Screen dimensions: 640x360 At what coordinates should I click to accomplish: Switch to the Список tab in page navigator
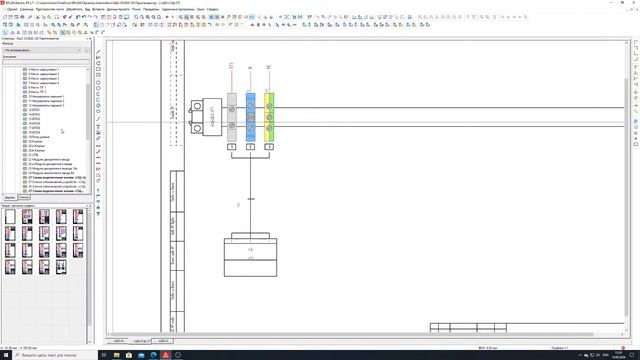tap(24, 198)
